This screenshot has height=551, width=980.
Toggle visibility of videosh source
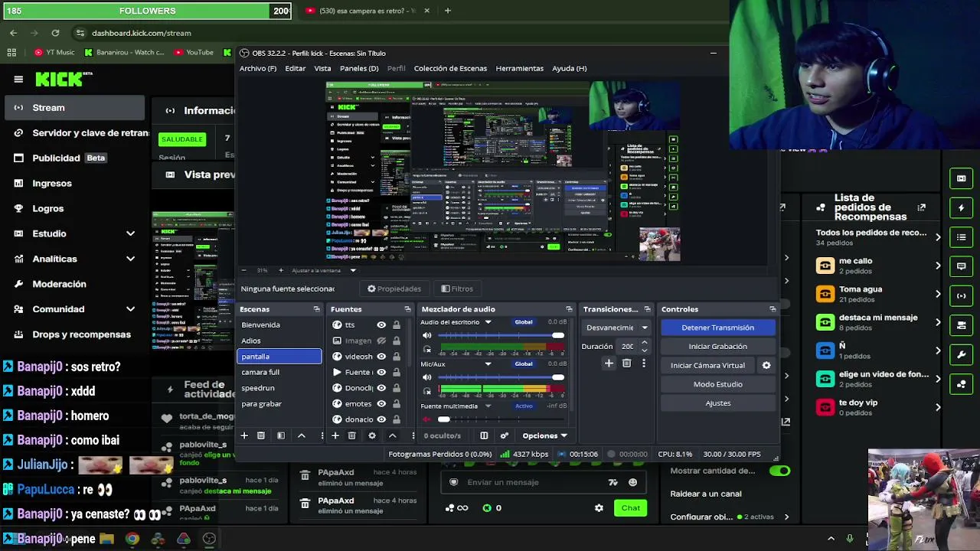[x=381, y=357]
